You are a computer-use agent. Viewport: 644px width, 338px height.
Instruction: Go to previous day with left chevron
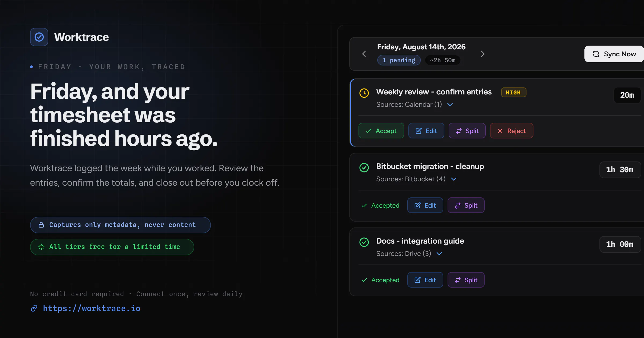tap(364, 54)
